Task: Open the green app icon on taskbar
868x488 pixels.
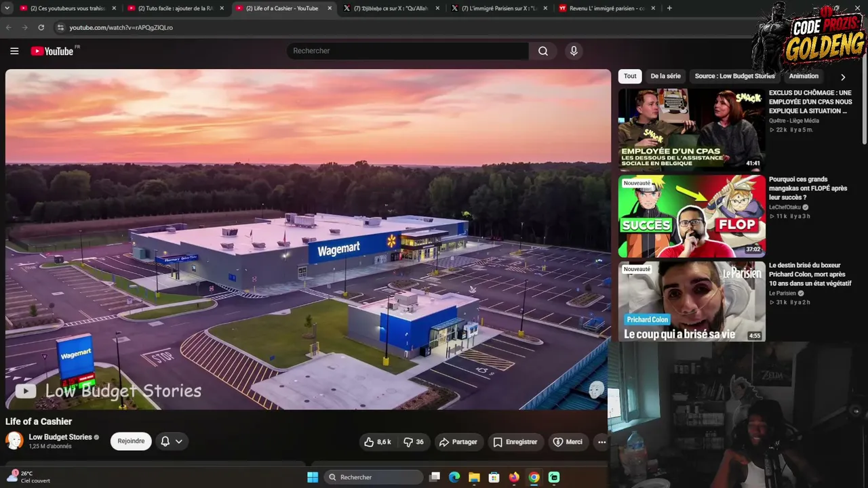Action: click(x=554, y=477)
